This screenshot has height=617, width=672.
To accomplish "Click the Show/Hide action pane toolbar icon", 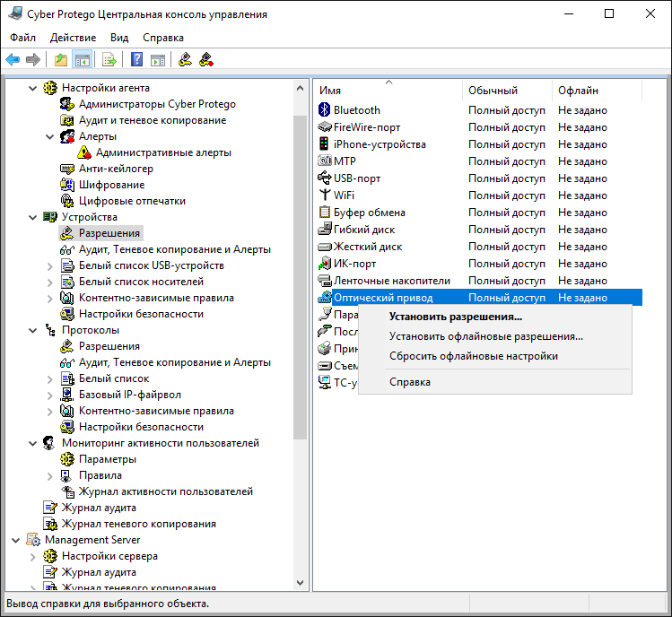I will (x=158, y=59).
